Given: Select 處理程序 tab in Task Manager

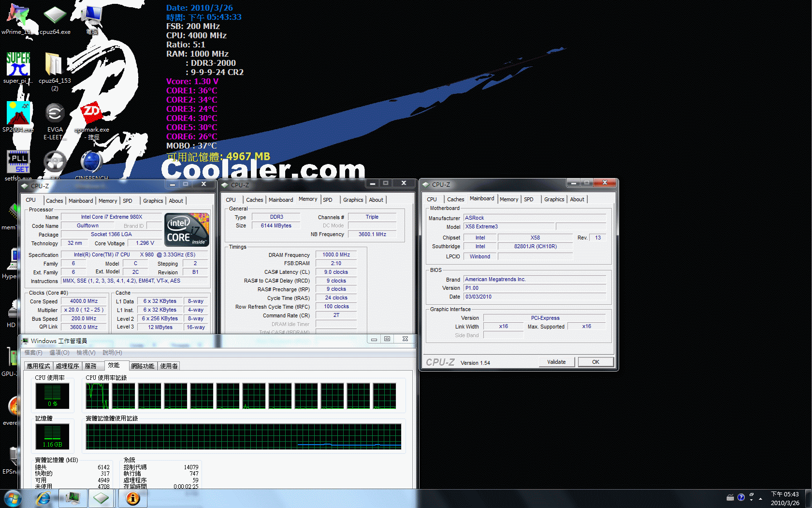Looking at the screenshot, I should tap(67, 366).
